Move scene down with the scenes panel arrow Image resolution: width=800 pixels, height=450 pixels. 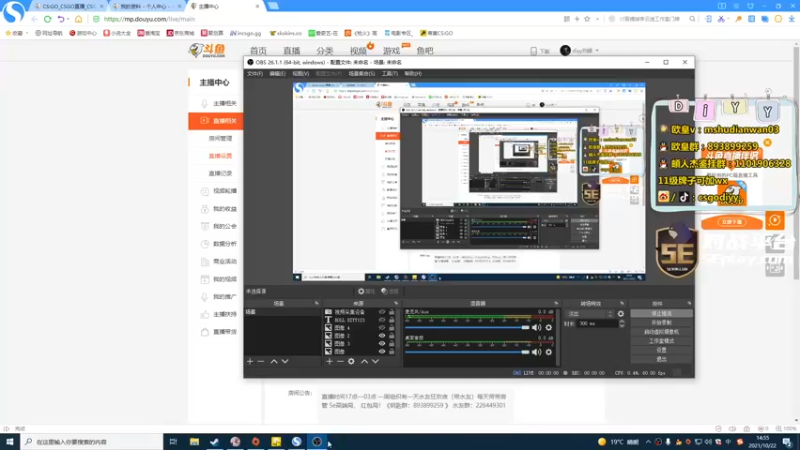[285, 361]
